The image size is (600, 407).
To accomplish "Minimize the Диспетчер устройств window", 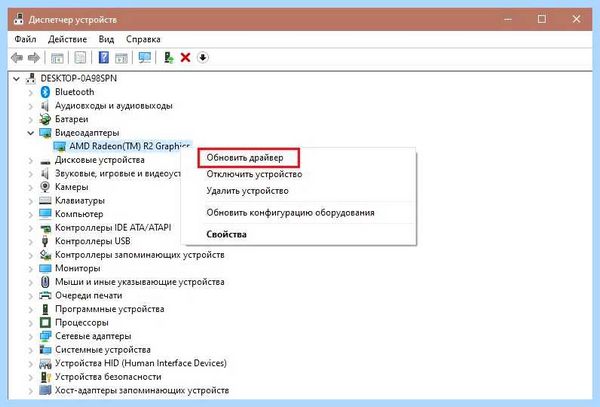I will (508, 19).
